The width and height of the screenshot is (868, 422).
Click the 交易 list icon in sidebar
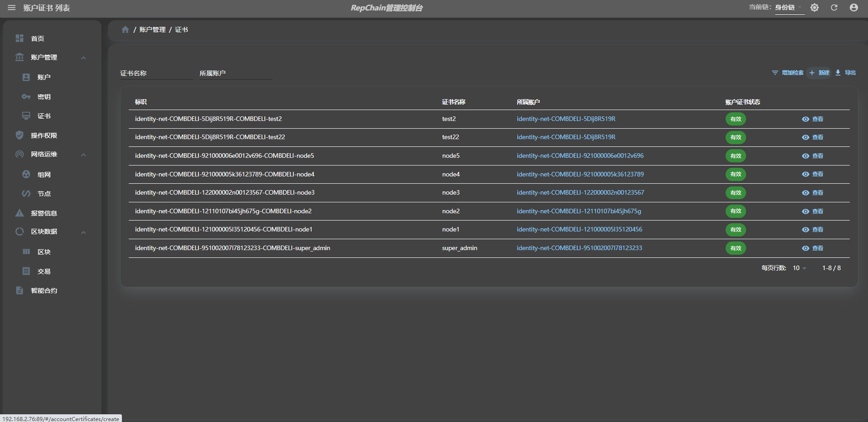coord(26,271)
